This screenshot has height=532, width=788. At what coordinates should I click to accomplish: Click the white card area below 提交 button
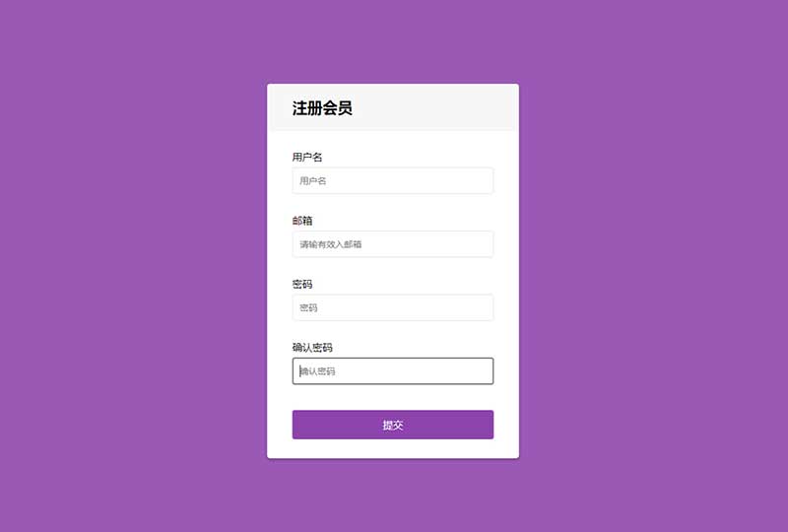pos(392,448)
